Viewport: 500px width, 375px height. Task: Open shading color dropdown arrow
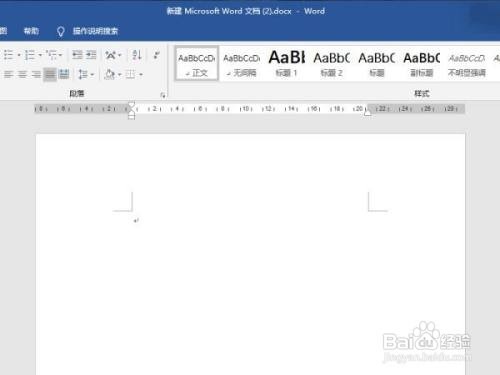(x=119, y=74)
